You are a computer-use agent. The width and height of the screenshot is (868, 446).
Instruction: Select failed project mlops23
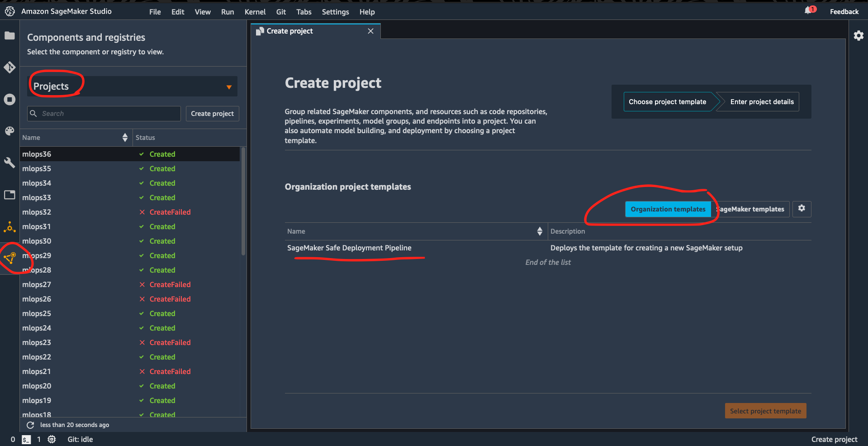click(x=130, y=342)
